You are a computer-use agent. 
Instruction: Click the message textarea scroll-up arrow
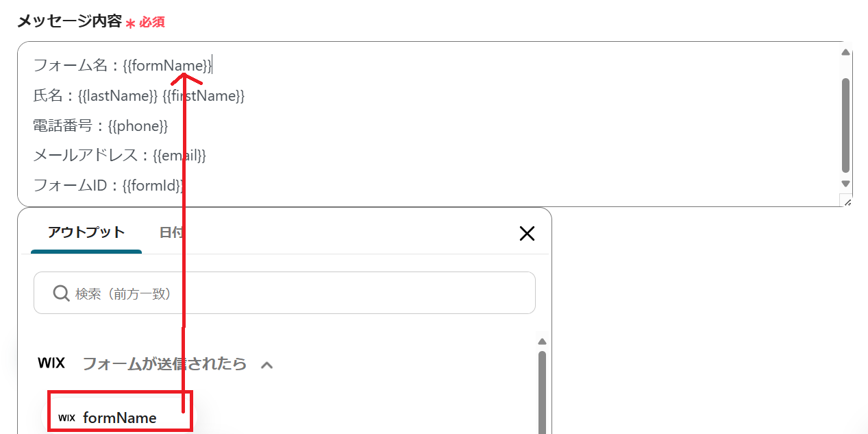(x=845, y=52)
